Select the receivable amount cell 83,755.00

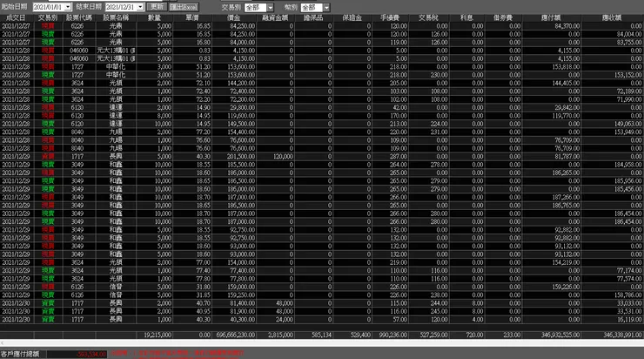[x=613, y=43]
